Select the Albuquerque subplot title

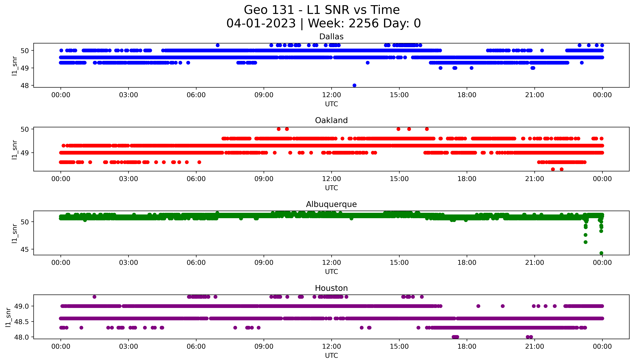(331, 204)
